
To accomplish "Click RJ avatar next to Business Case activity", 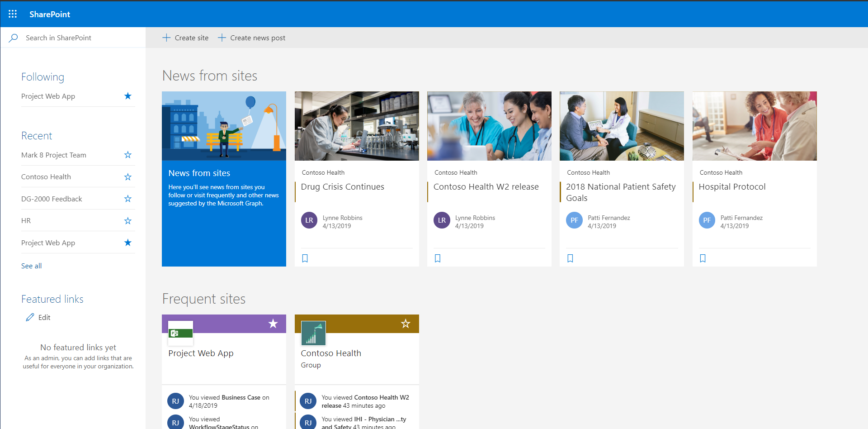I will point(175,401).
